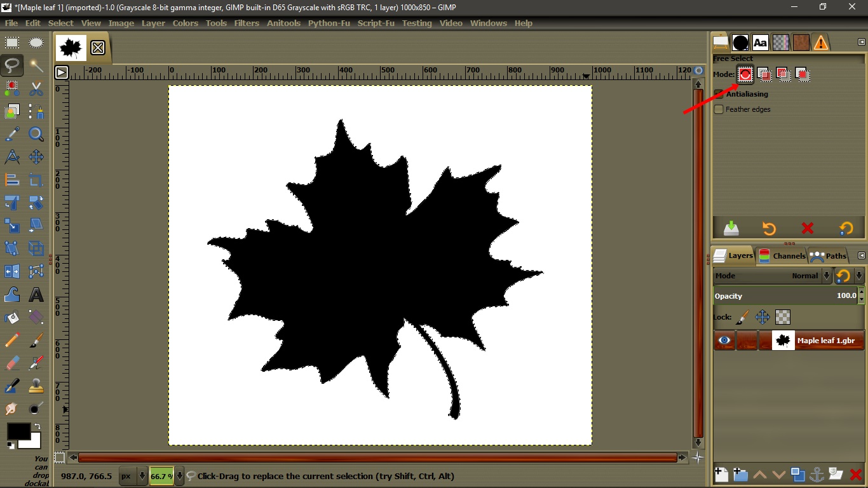This screenshot has height=488, width=868.
Task: Toggle the Antialiasing checkbox
Action: tap(719, 94)
